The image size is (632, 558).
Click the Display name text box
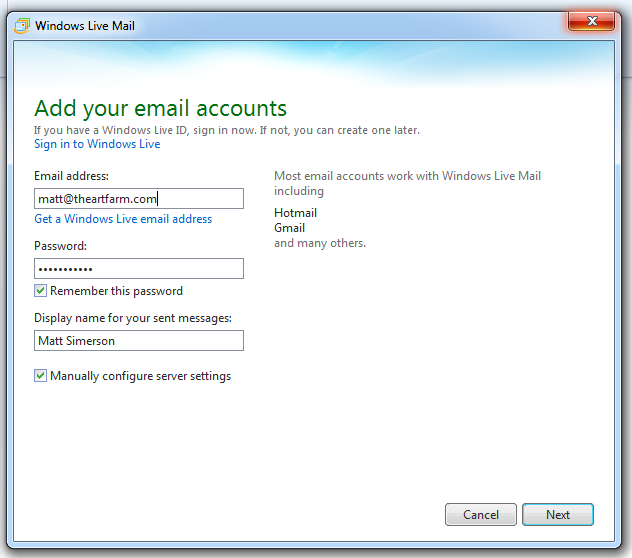(139, 341)
